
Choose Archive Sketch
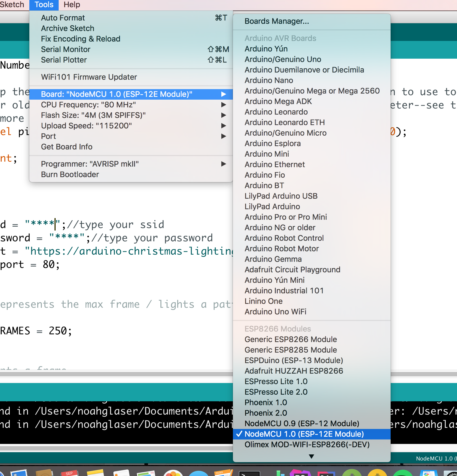[x=131, y=28]
